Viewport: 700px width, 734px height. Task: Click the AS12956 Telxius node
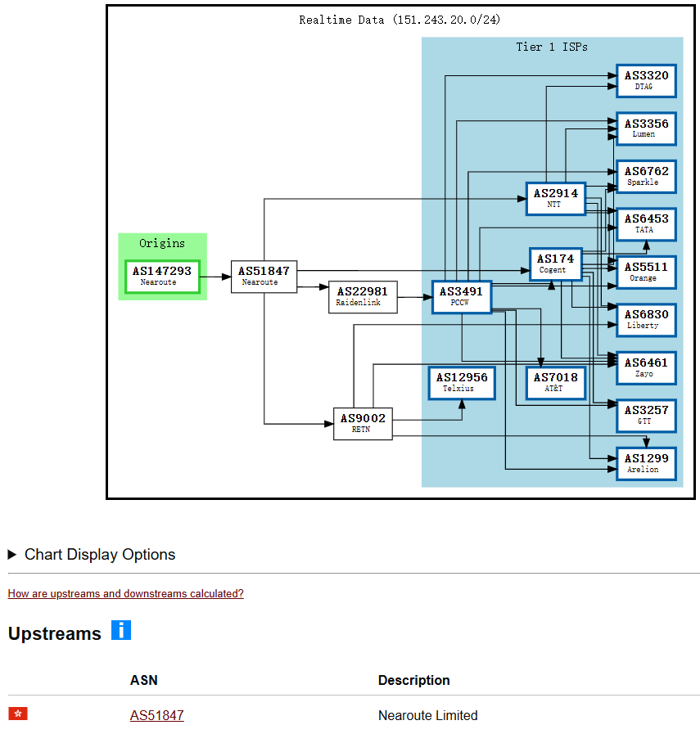(461, 382)
